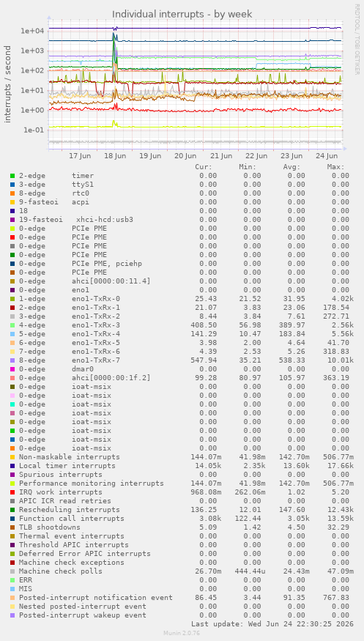Viewport: 364px width, 641px height.
Task: Click the APIC ICR read retries label
Action: click(x=65, y=501)
